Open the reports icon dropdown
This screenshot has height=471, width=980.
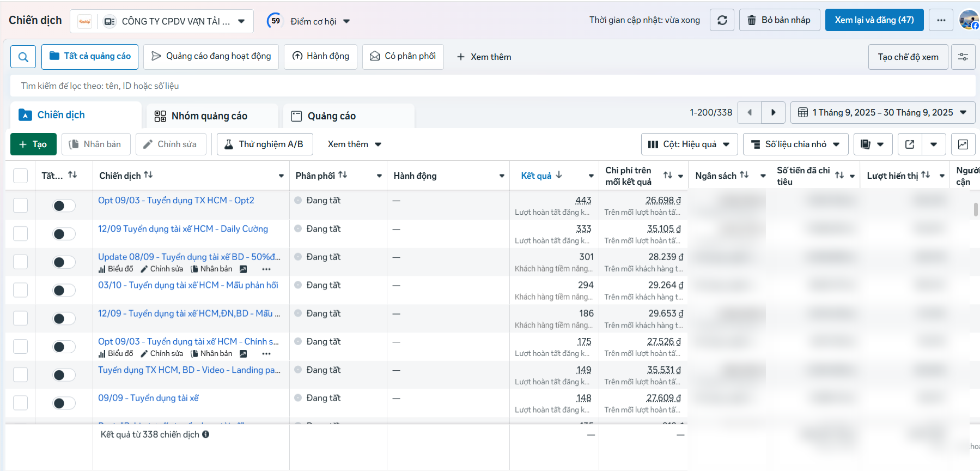873,144
